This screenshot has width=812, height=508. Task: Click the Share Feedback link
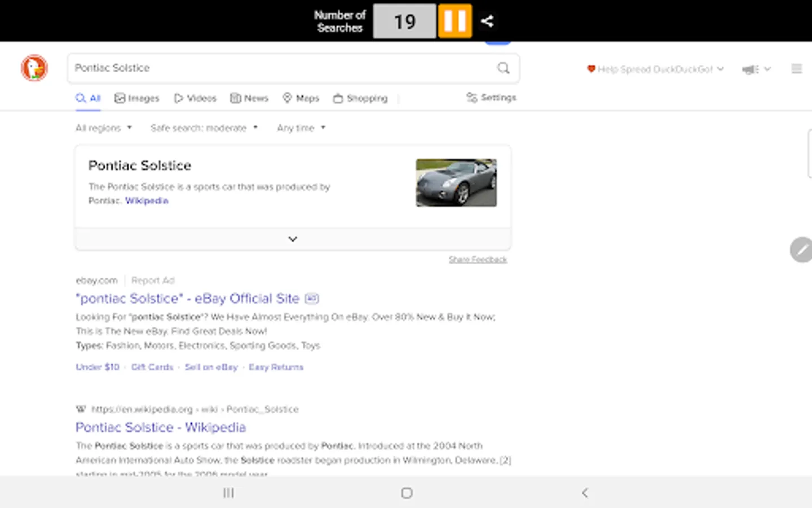[x=478, y=260]
